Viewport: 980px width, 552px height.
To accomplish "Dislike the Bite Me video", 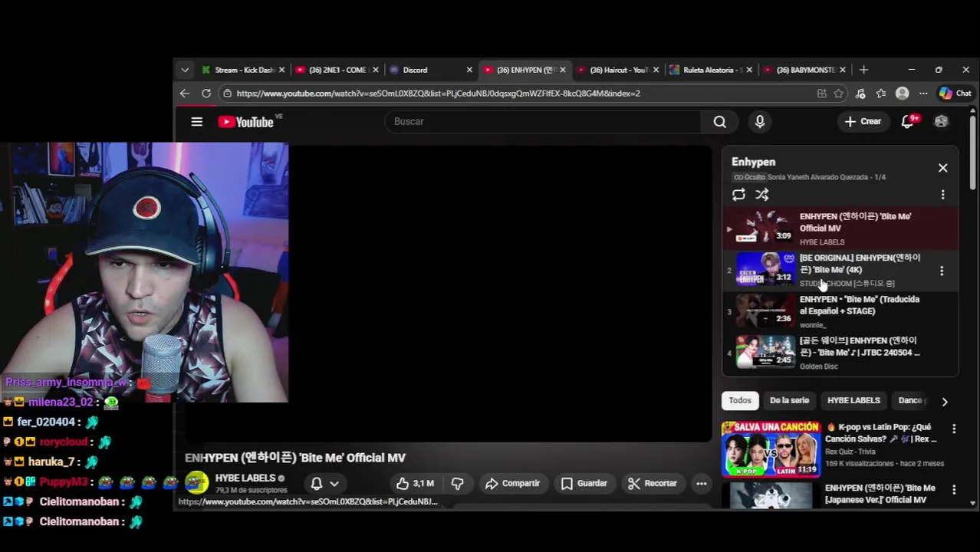I will tap(458, 484).
